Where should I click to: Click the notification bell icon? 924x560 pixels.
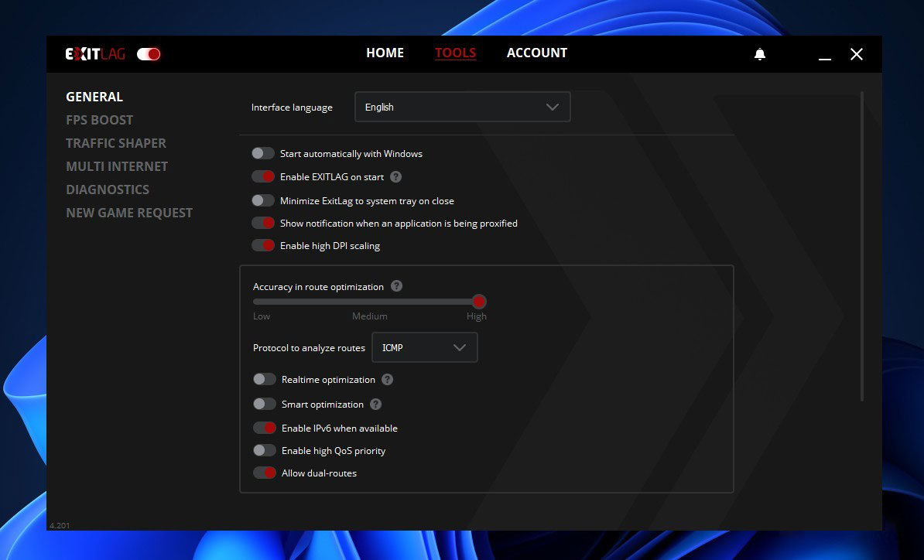[760, 54]
